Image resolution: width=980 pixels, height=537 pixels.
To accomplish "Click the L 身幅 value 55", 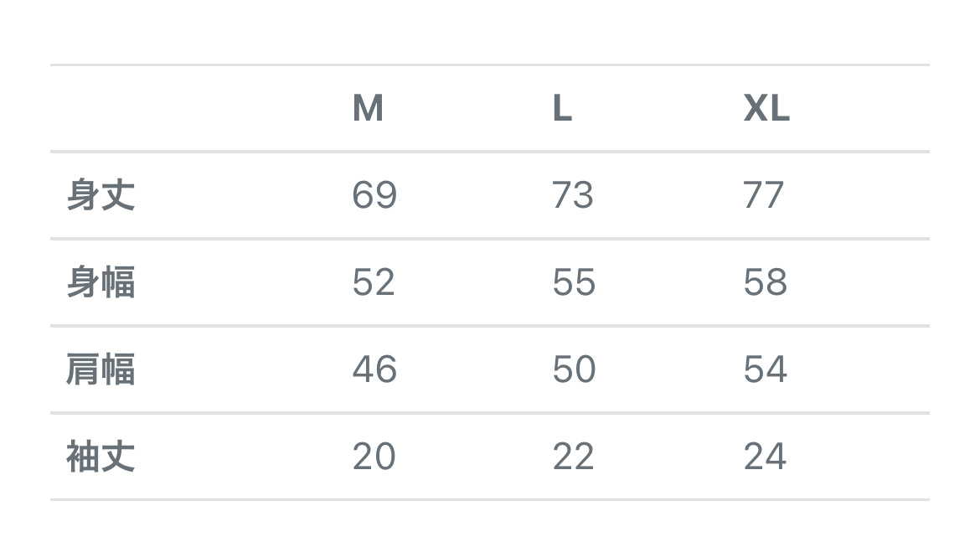I will (574, 283).
